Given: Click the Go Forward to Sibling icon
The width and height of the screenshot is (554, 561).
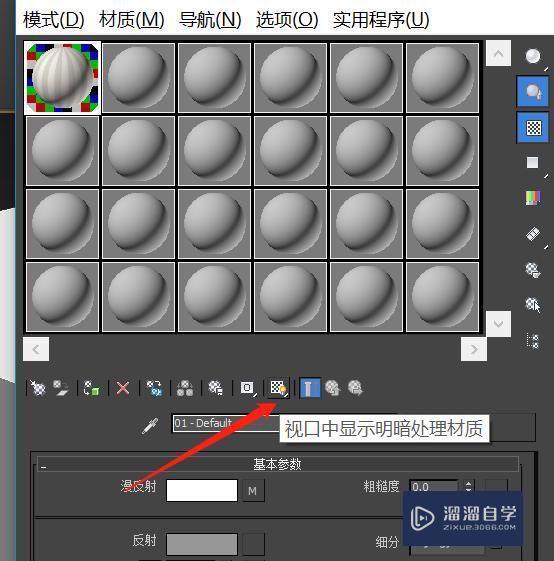Looking at the screenshot, I should coord(355,388).
